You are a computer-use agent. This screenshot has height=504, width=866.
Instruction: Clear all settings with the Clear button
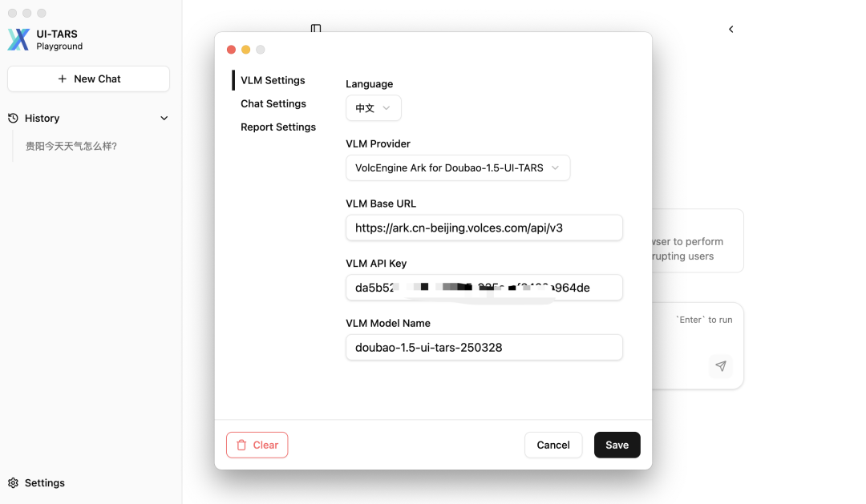pyautogui.click(x=257, y=445)
